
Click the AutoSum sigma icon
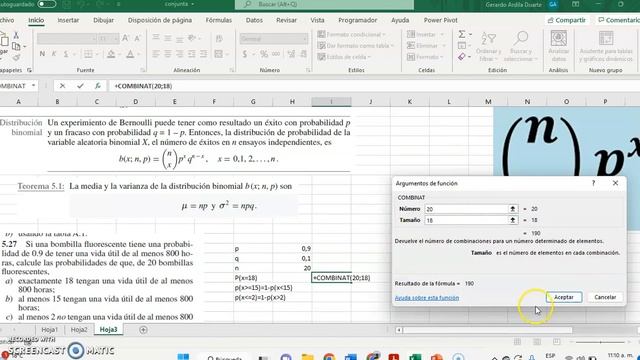pyautogui.click(x=462, y=34)
